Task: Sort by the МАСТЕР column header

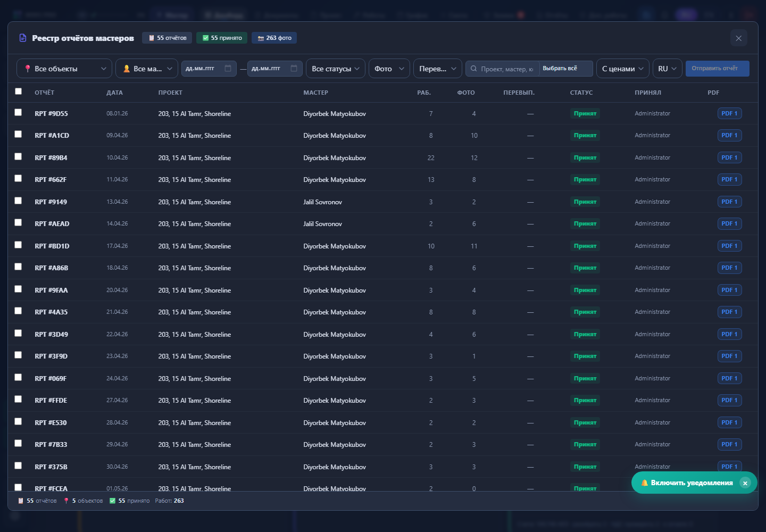Action: click(x=315, y=93)
